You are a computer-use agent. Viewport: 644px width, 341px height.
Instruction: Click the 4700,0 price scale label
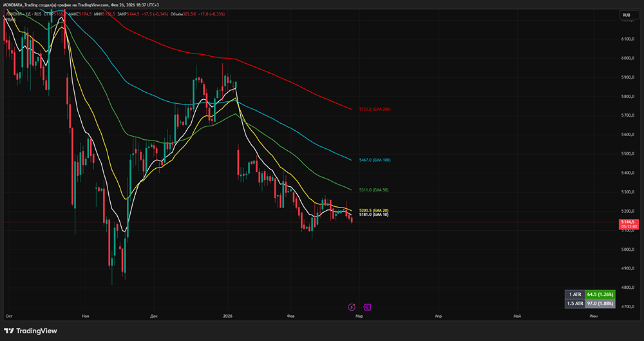[627, 306]
